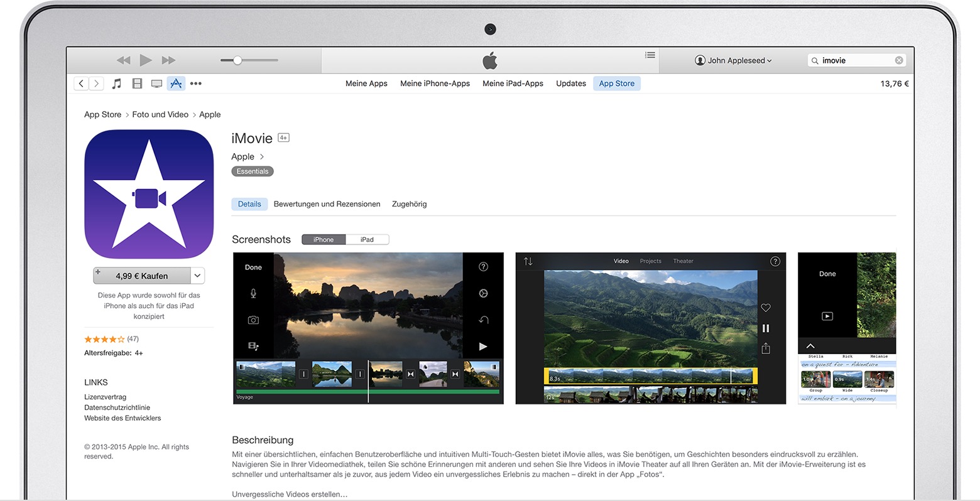Go forward with the right arrow
The width and height of the screenshot is (980, 501).
(x=96, y=83)
